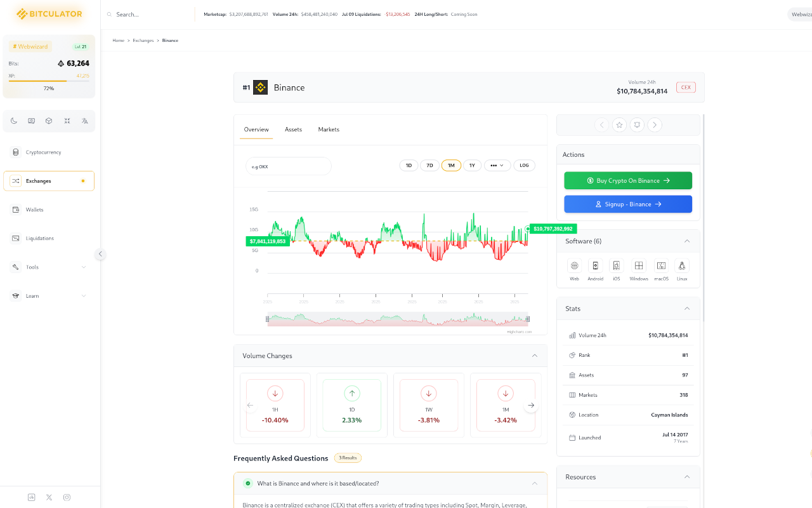Collapse the sidebar with the chevron handle
Screen dimensions: 812x508
point(100,254)
